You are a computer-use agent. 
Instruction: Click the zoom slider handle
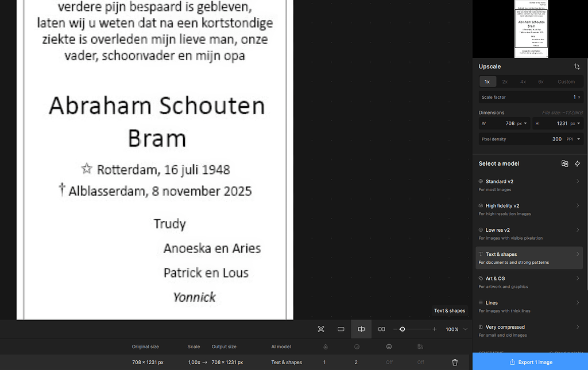[x=402, y=329]
